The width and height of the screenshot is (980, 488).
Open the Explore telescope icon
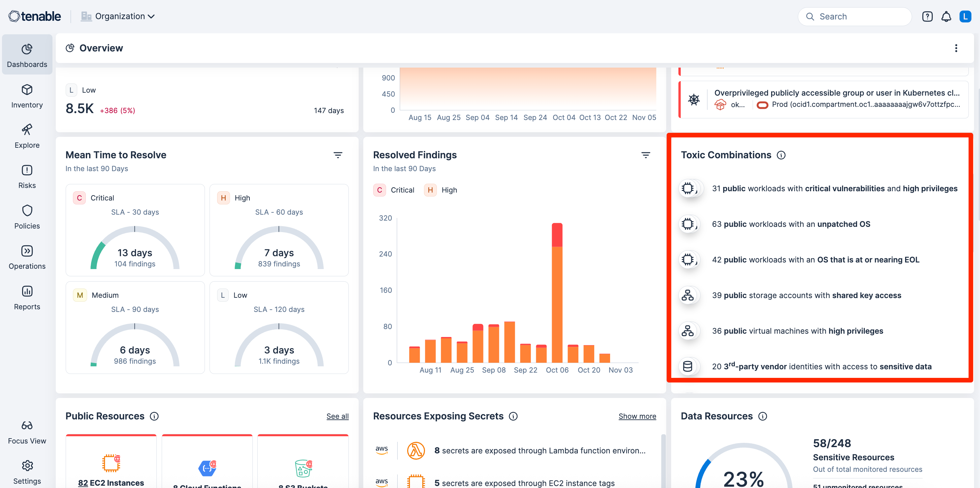[27, 130]
